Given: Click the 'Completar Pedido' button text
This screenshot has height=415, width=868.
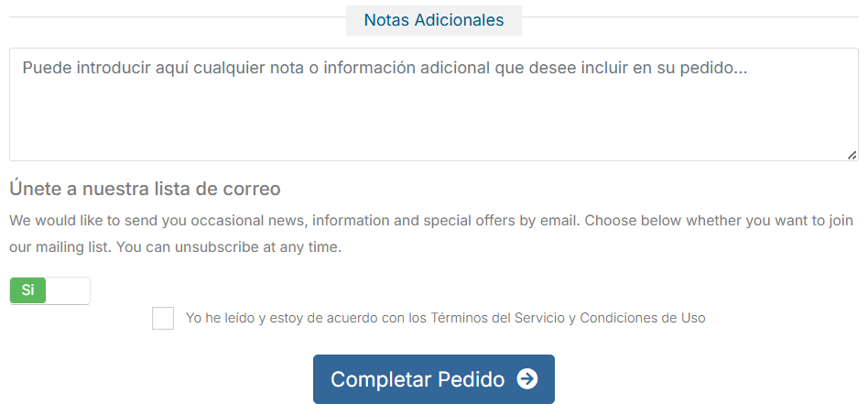Looking at the screenshot, I should tap(418, 379).
